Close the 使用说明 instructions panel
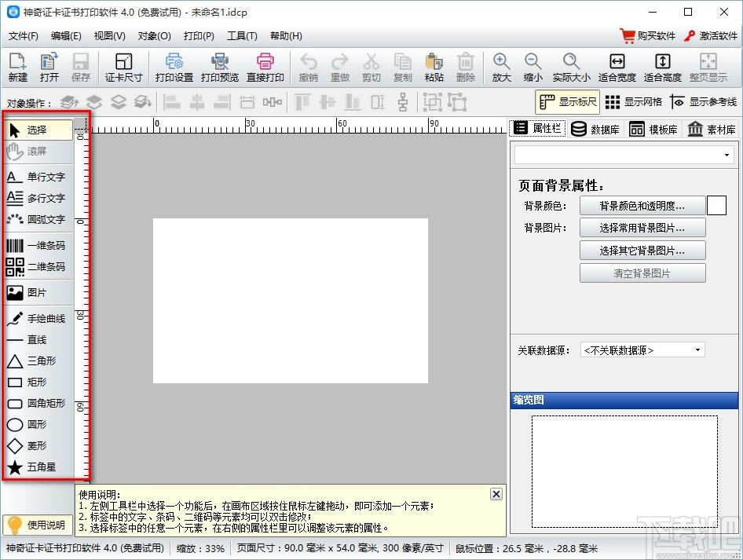Image resolution: width=743 pixels, height=560 pixels. click(x=496, y=494)
